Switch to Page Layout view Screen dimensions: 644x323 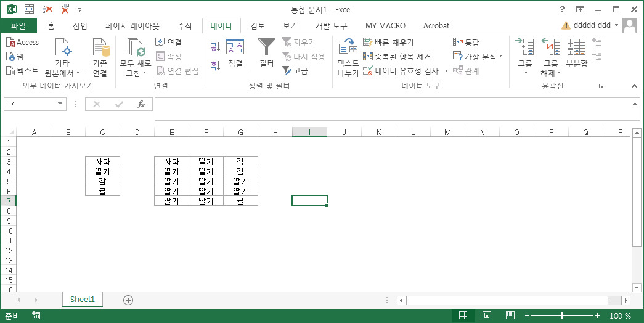tap(487, 316)
